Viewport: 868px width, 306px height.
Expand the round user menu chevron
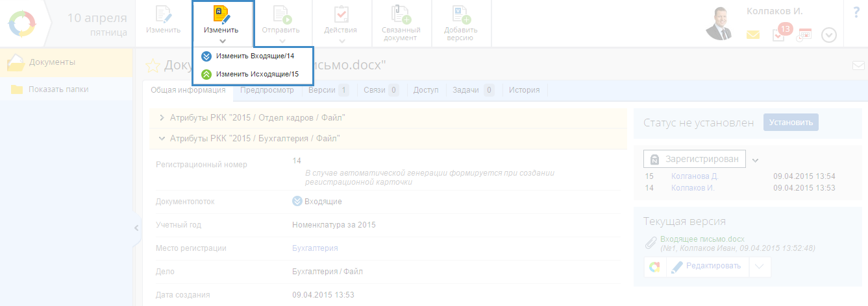(829, 35)
